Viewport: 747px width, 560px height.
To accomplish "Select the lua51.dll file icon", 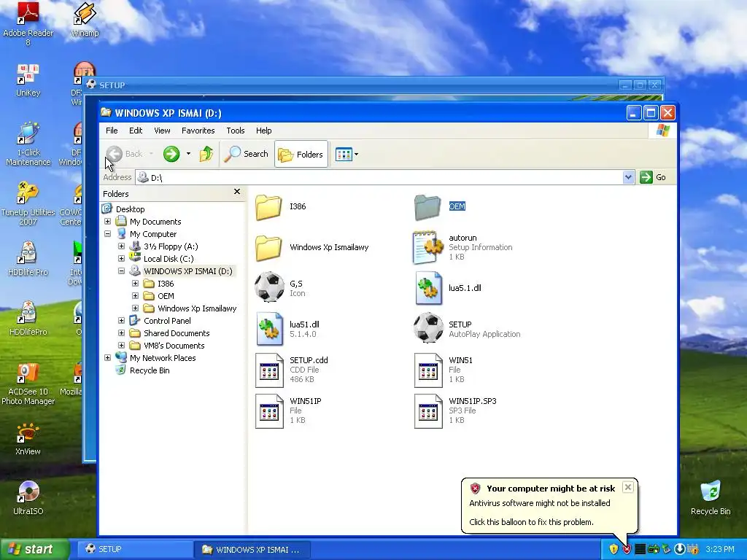I will click(269, 329).
